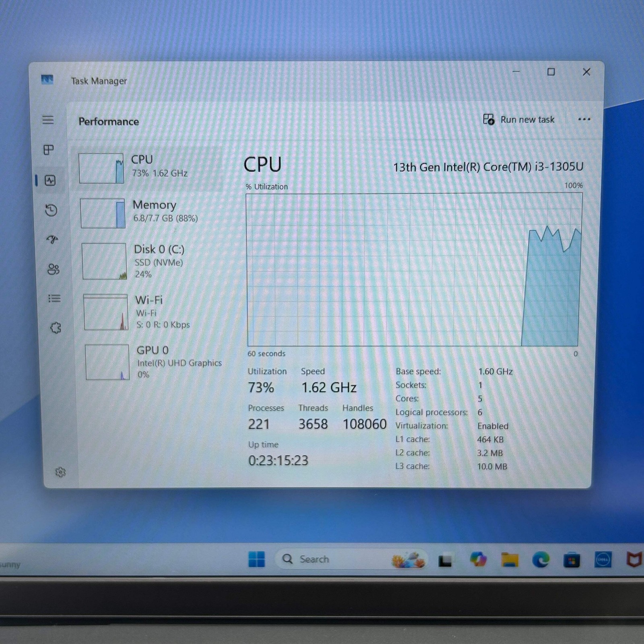Image resolution: width=644 pixels, height=644 pixels.
Task: Click the 221 processes value
Action: (x=259, y=424)
